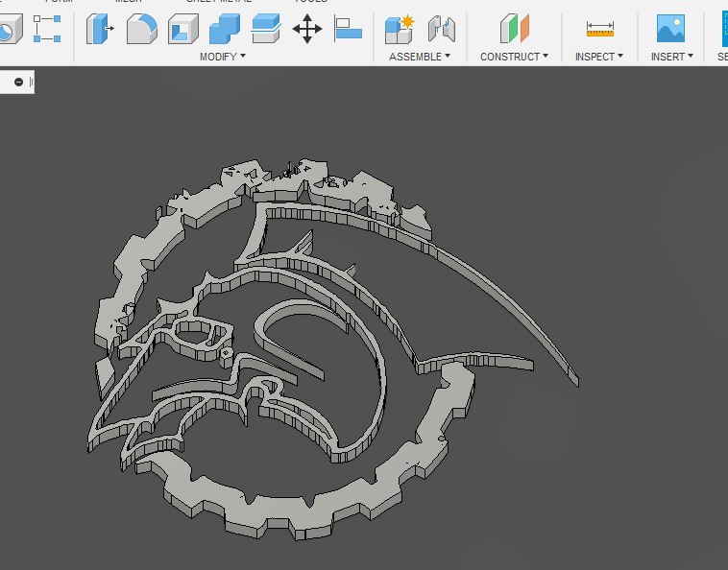
Task: Select the Hole tool icon
Action: pos(10,29)
